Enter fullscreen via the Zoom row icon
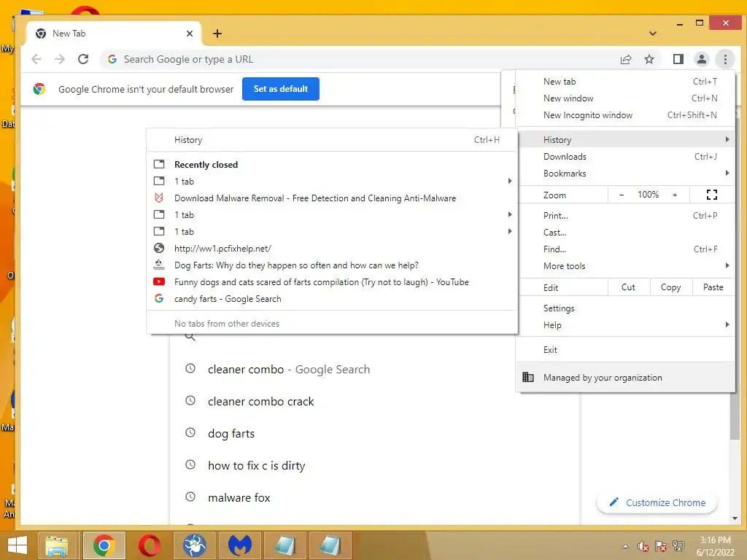747x560 pixels. (x=712, y=194)
